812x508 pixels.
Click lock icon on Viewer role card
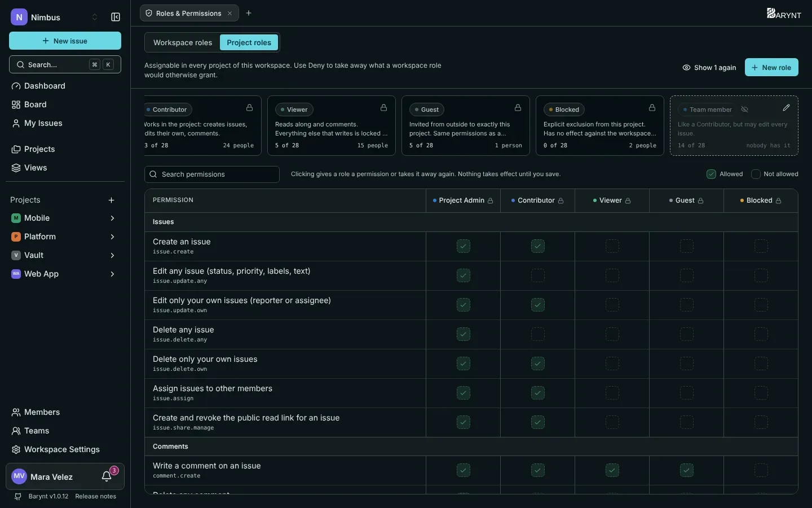(383, 107)
